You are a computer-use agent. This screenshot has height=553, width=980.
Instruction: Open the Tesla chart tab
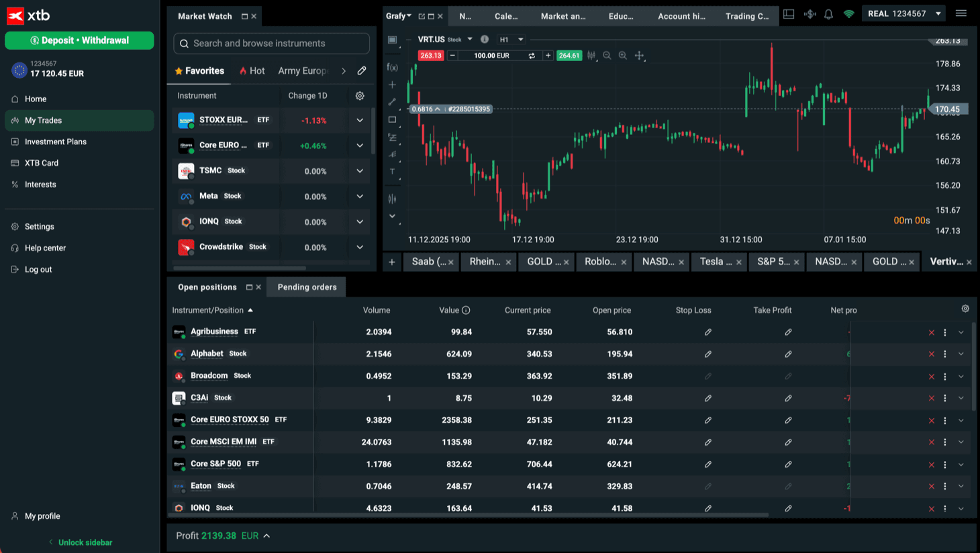718,262
